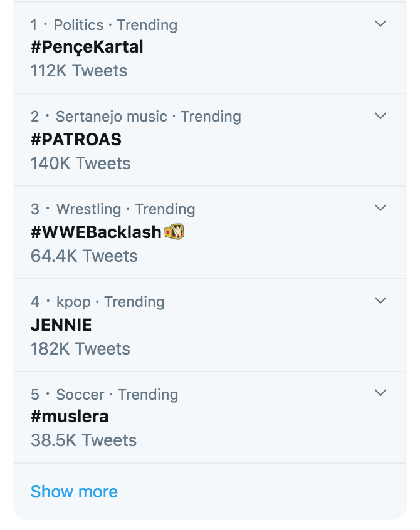Open the #muslera hashtag
Screen dimensions: 420x530
(x=70, y=417)
